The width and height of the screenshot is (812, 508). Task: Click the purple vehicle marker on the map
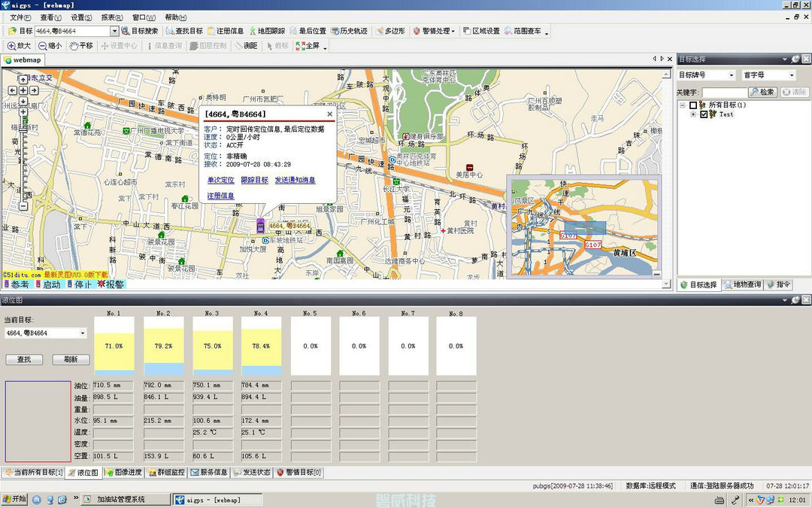[x=260, y=227]
